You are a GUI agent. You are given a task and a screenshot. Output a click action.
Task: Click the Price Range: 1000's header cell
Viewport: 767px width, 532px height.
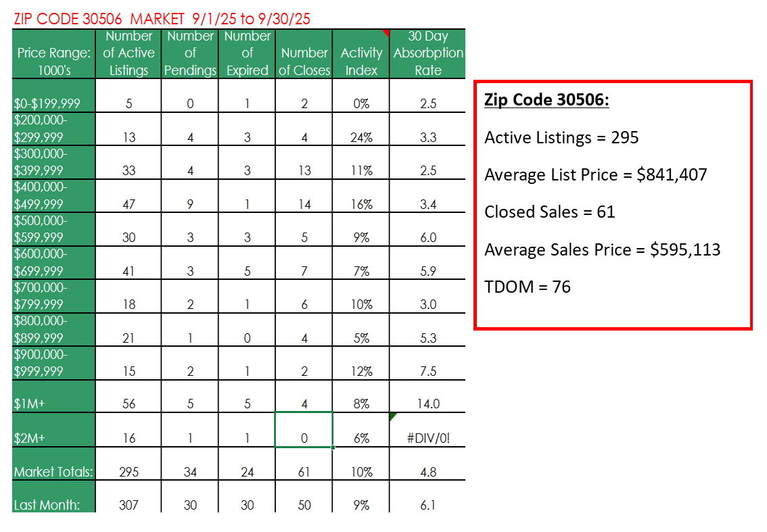(x=53, y=62)
